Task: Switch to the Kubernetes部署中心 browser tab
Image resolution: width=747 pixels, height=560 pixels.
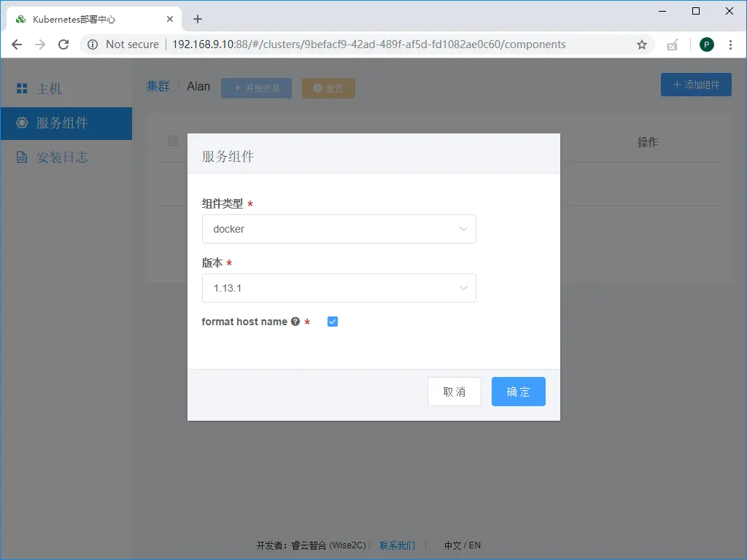Action: pyautogui.click(x=94, y=19)
